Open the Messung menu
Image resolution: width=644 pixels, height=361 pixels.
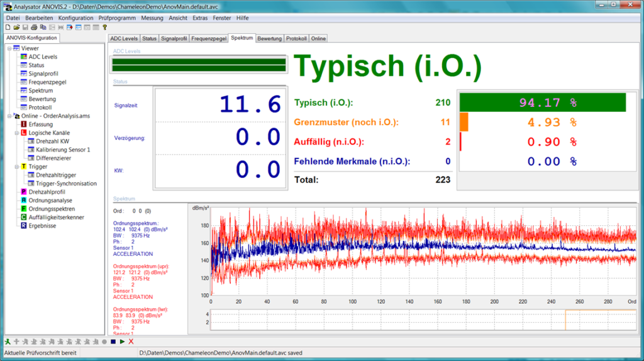point(152,18)
